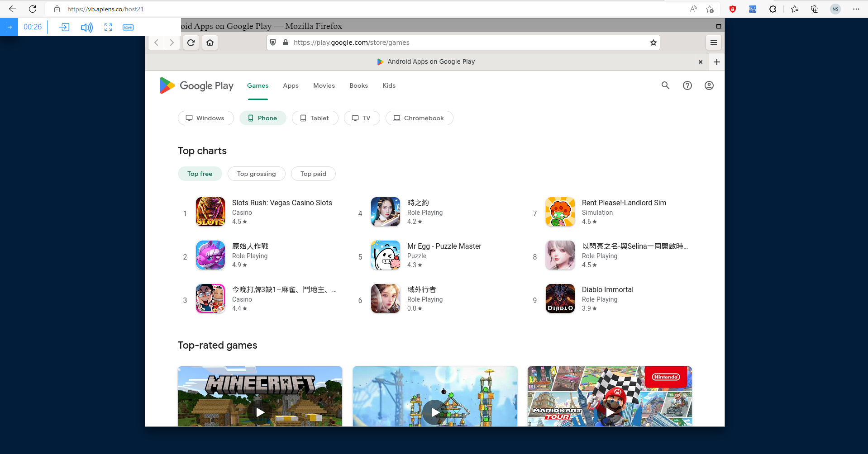Show the virtual keyboard icon
868x454 pixels.
tap(128, 28)
